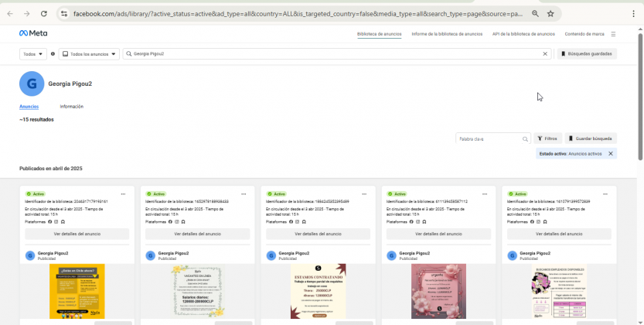Screen dimensions: 644x325
Task: Click Facebook platform icon on ad ID 6111
Action: 411,222
